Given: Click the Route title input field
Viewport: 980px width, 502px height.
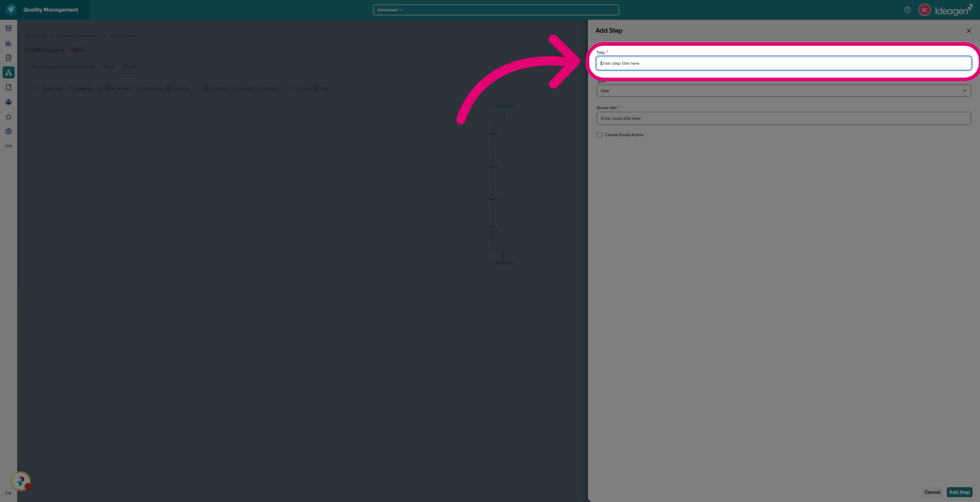Looking at the screenshot, I should click(783, 118).
